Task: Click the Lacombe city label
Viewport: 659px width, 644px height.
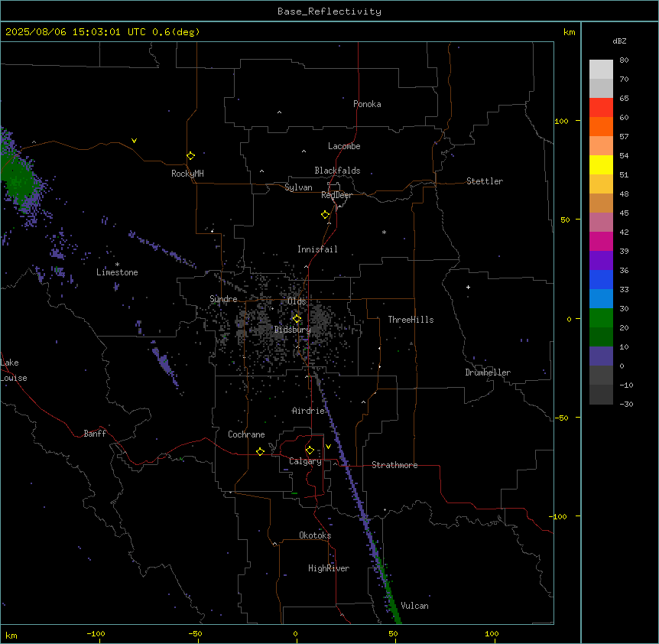Action: pos(344,146)
